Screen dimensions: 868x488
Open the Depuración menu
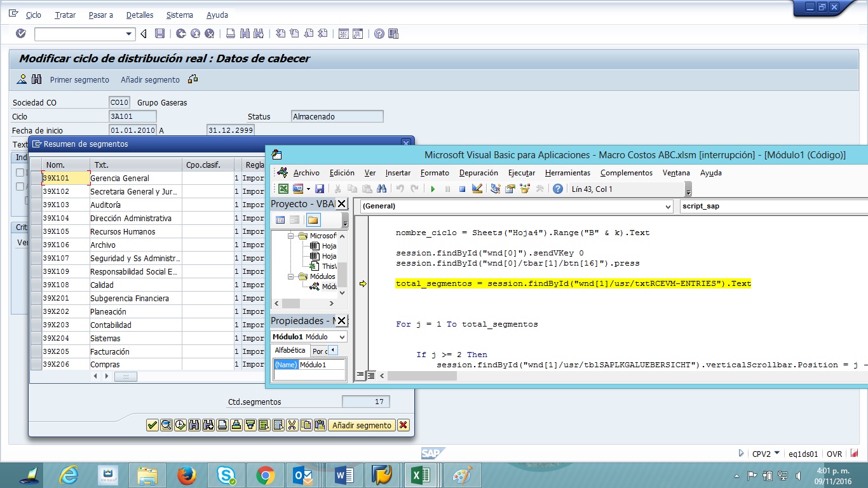[478, 172]
